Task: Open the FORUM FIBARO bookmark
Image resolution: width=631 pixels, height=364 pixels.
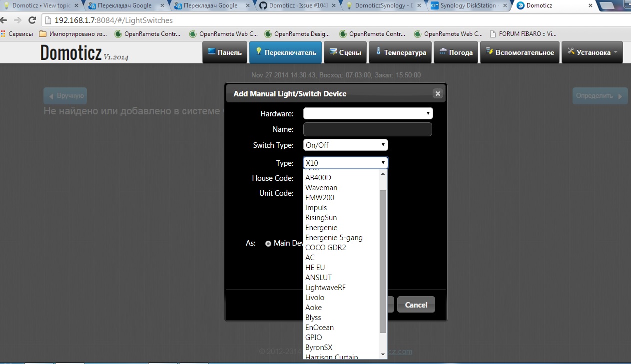Action: [524, 34]
